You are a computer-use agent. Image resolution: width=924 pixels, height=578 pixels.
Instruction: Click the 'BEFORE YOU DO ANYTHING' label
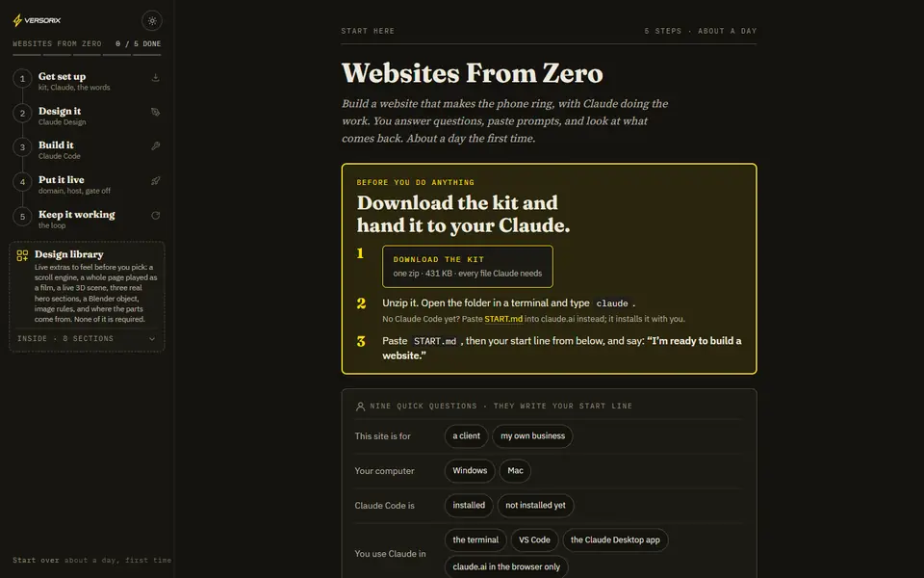point(416,182)
